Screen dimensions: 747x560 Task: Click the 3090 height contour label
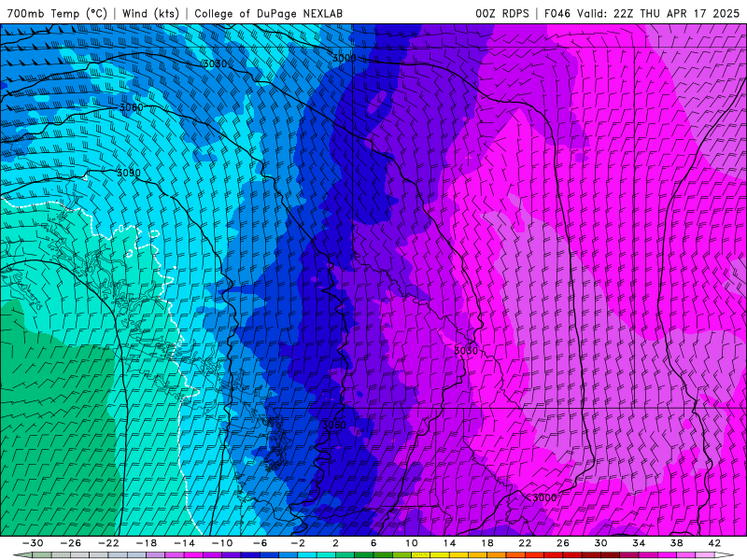129,173
